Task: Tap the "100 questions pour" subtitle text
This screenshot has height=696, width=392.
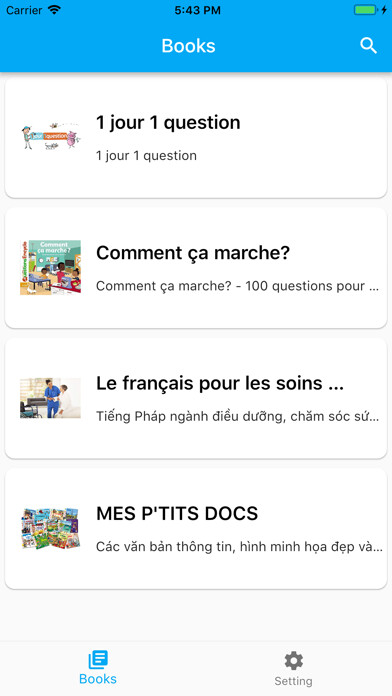Action: point(305,286)
